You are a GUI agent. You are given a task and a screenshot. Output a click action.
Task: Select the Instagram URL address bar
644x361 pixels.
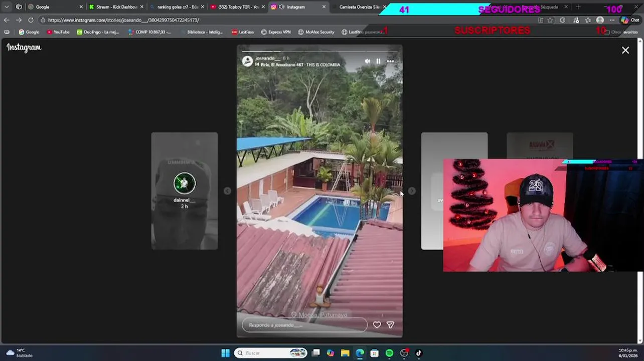286,20
